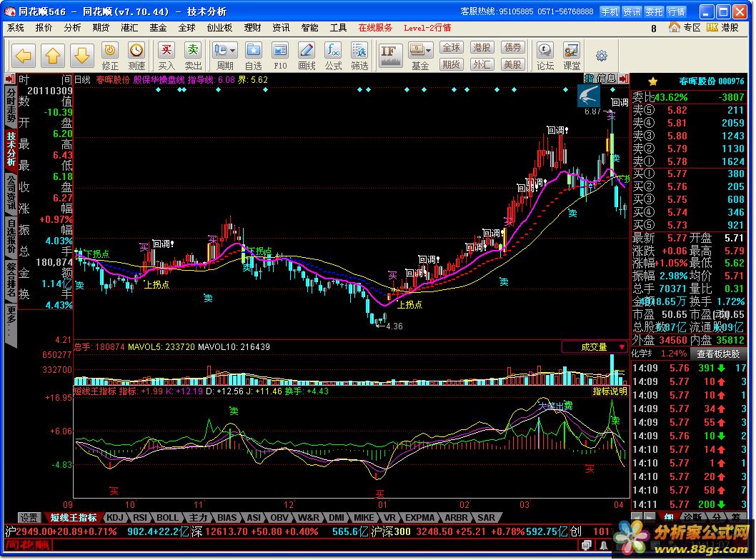Image resolution: width=756 pixels, height=560 pixels.
Task: Click the 指 indicator toggle button
Action: tap(590, 79)
